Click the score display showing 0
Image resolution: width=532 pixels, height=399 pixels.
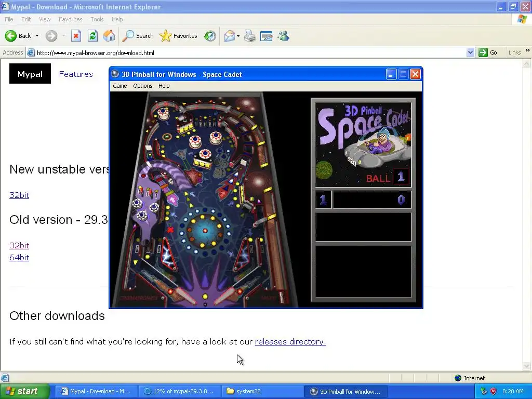[x=401, y=200]
